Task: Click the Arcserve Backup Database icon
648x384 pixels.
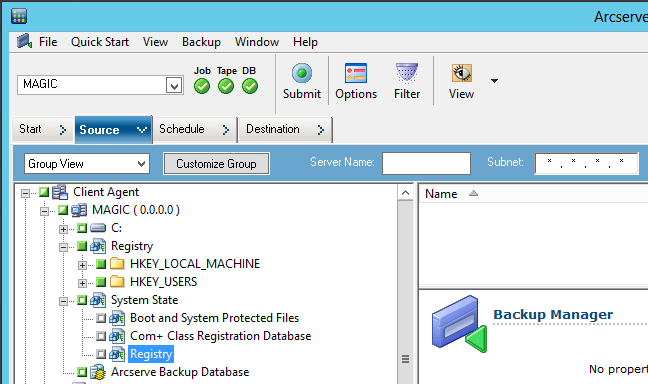Action: coord(98,372)
